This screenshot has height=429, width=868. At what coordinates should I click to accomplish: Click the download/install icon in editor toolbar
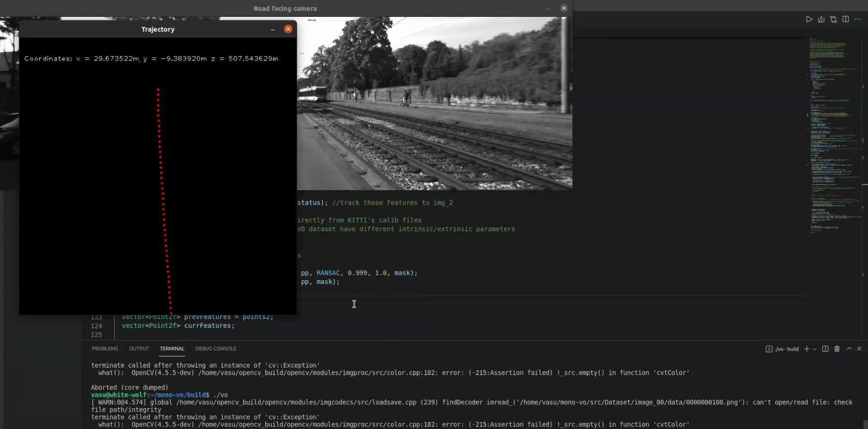coord(821,19)
